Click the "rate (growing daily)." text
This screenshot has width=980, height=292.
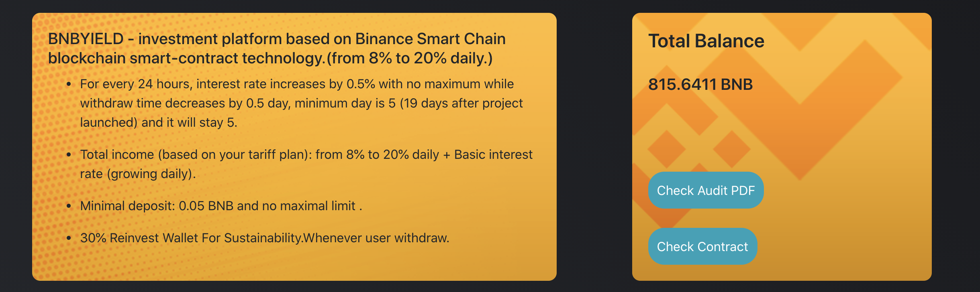(x=138, y=174)
